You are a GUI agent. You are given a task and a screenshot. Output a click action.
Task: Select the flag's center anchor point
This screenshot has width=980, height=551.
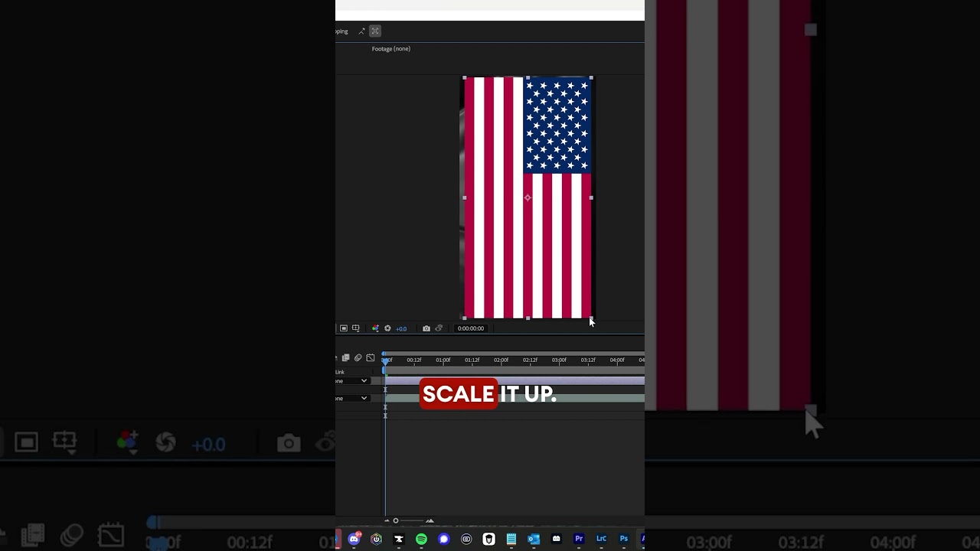pos(528,198)
